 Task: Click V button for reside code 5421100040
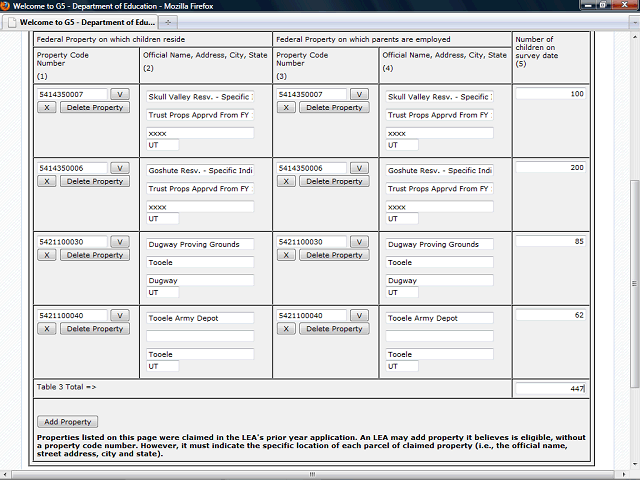click(x=120, y=316)
